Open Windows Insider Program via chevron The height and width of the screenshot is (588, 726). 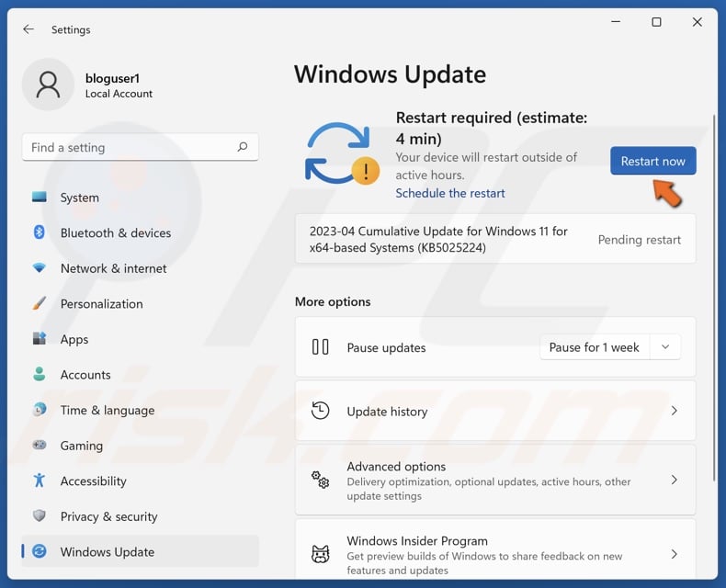pos(675,554)
